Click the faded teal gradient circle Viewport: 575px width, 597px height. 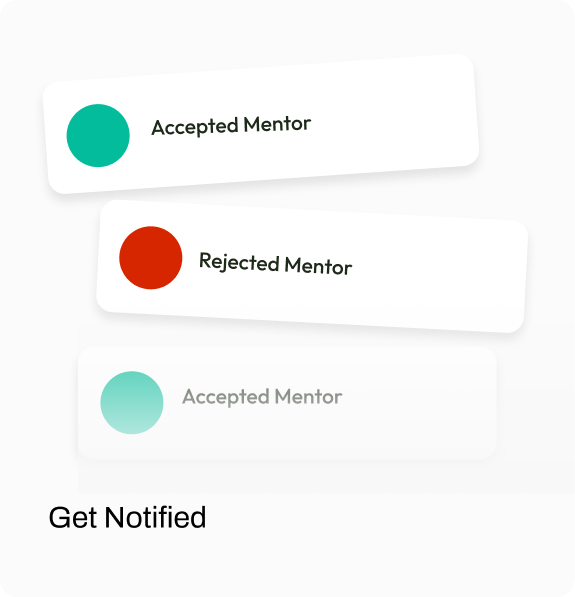[x=132, y=403]
